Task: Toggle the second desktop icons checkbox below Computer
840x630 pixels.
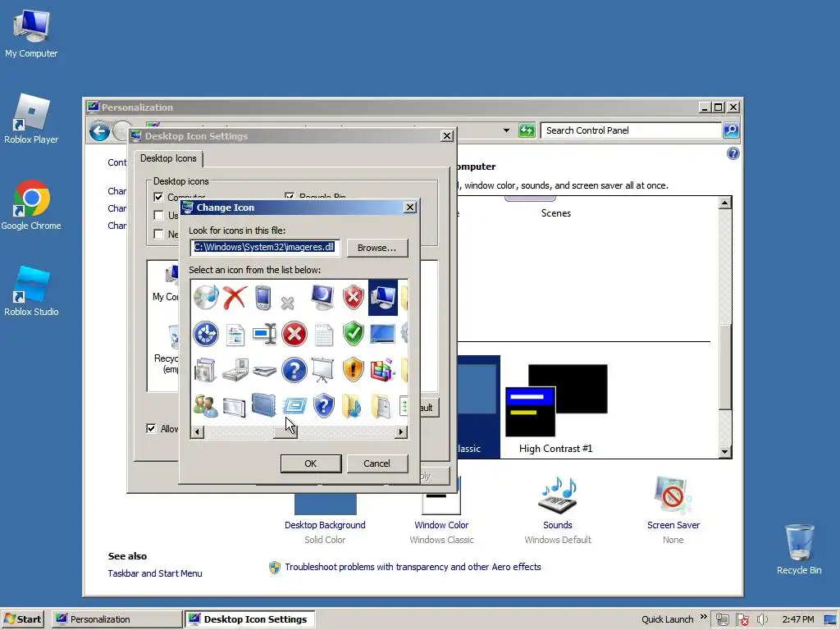Action: 158,216
